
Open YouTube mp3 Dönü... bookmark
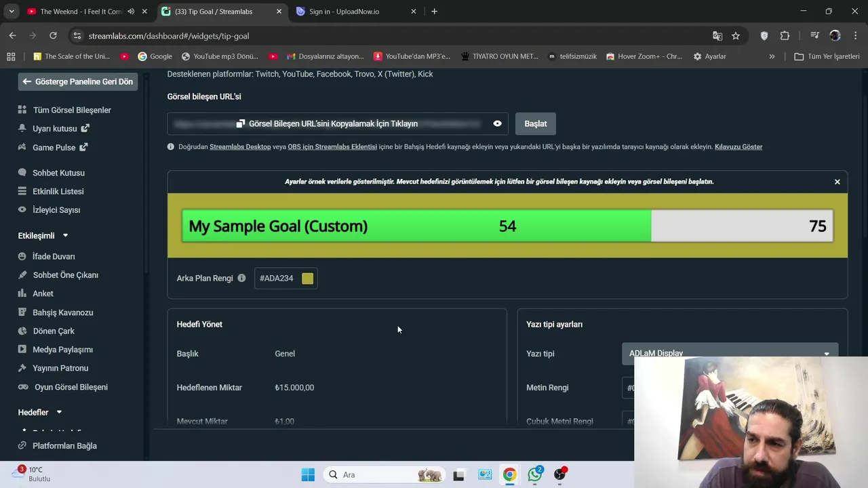click(x=220, y=56)
